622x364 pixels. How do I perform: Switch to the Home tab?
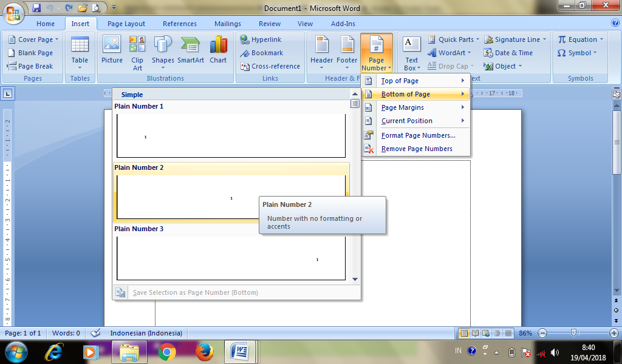point(46,24)
